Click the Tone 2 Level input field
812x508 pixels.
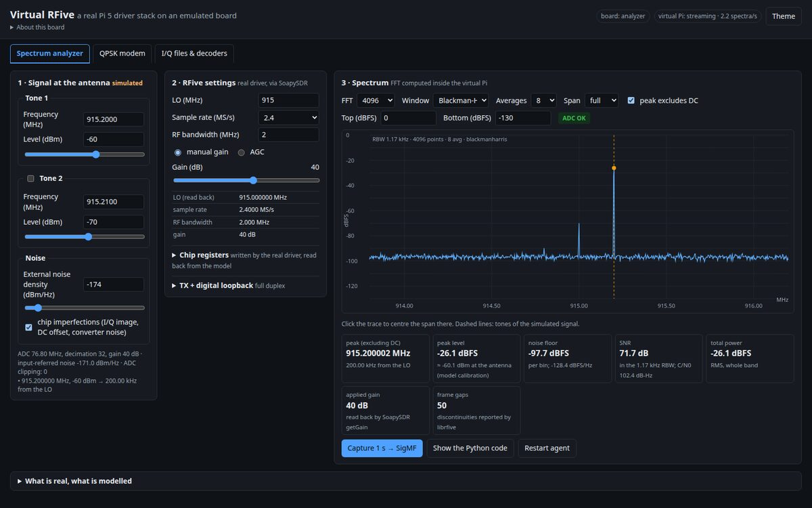(x=114, y=221)
